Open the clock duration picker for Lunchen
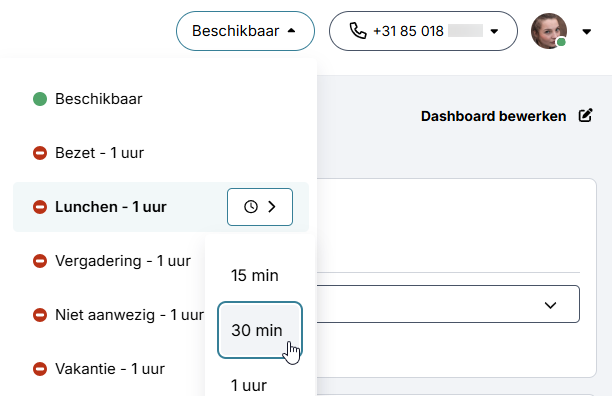Screen dimensions: 612x396 point(260,207)
